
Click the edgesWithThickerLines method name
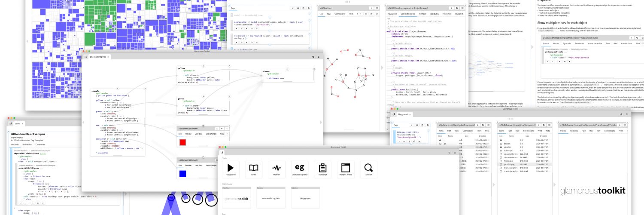click(27, 153)
